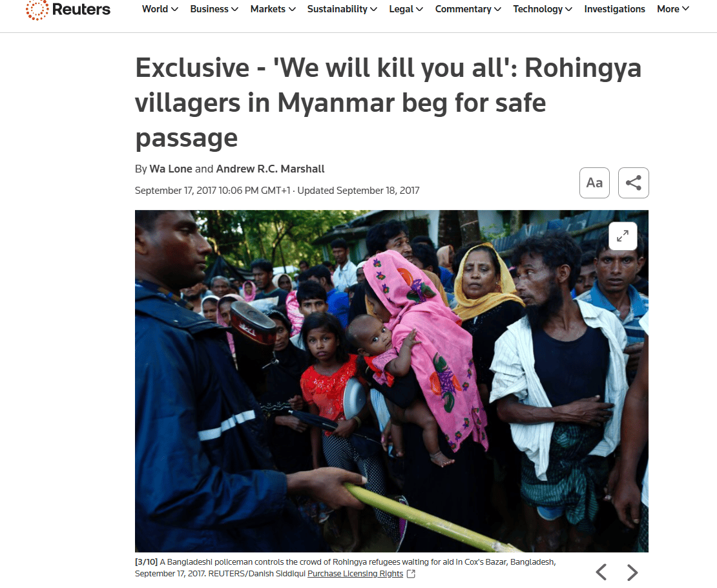Open Andrew R.C. Marshall's author page
Image resolution: width=717 pixels, height=588 pixels.
tap(270, 169)
